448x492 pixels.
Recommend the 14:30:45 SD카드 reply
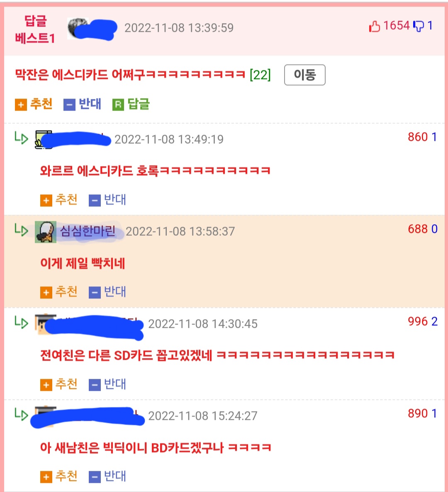click(59, 384)
